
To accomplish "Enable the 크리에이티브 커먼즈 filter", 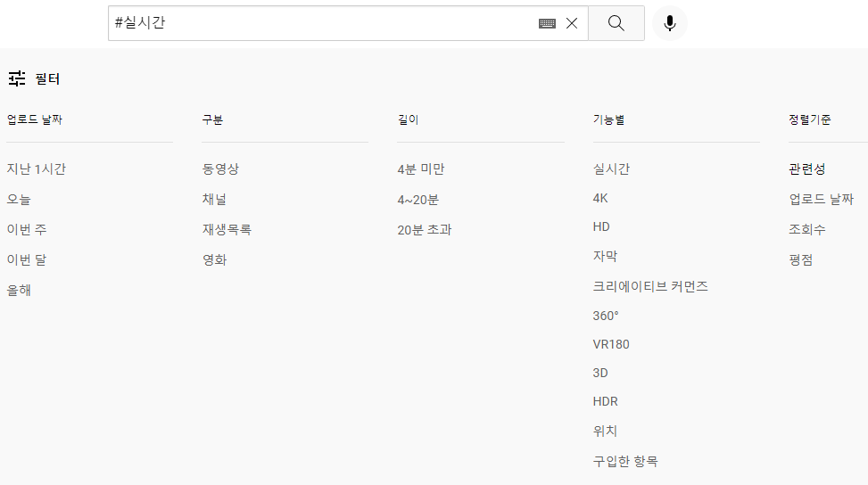I will pos(650,286).
